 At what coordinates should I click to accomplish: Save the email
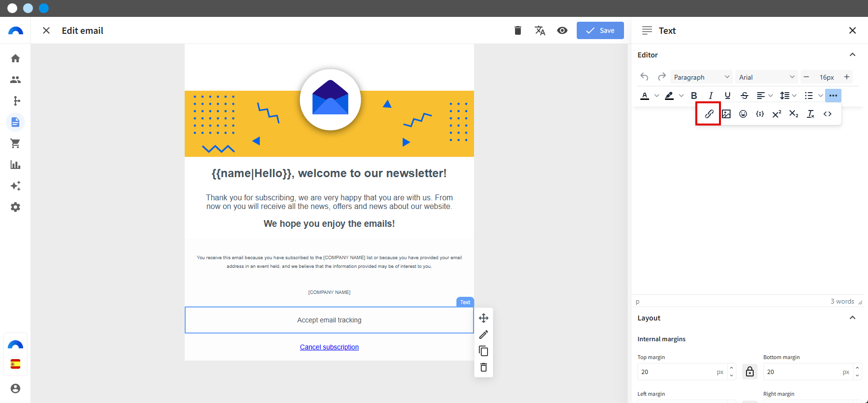[600, 30]
